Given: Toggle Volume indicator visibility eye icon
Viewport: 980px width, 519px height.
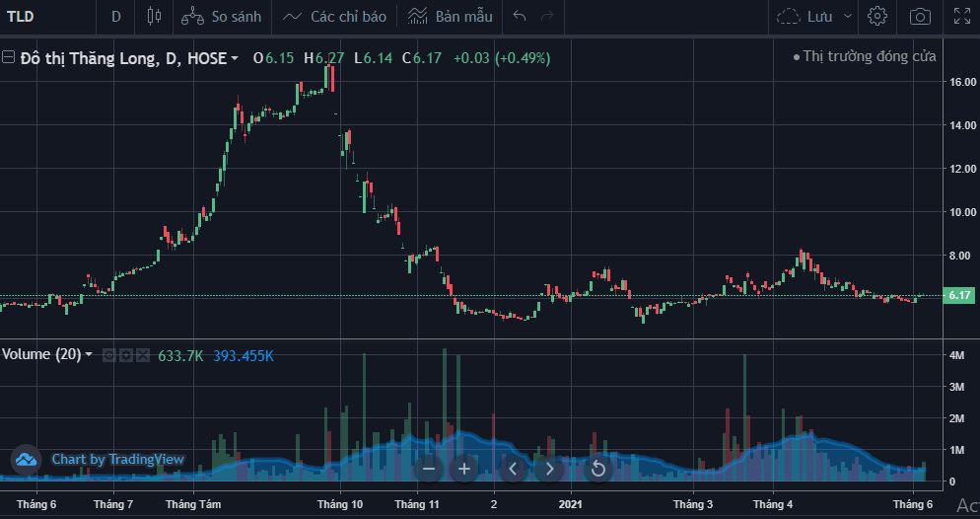Looking at the screenshot, I should tap(109, 355).
